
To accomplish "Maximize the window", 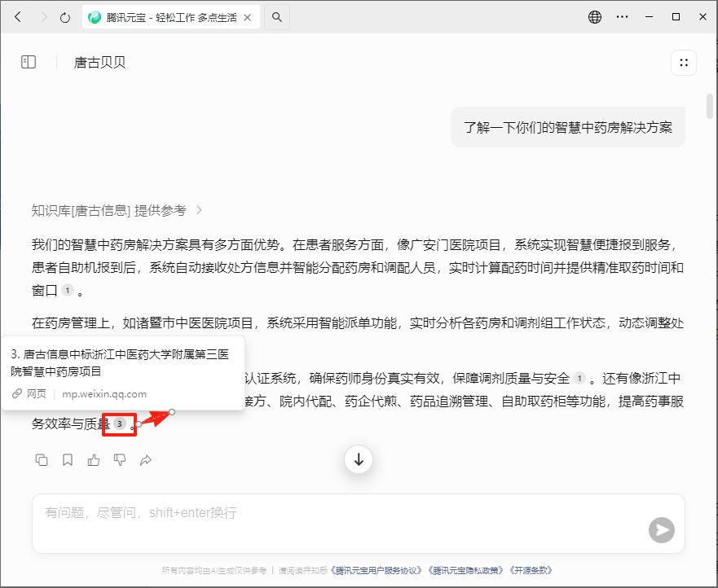I will (676, 17).
